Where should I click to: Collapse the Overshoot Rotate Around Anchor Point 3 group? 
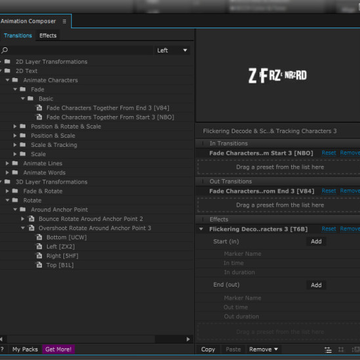[x=23, y=228]
